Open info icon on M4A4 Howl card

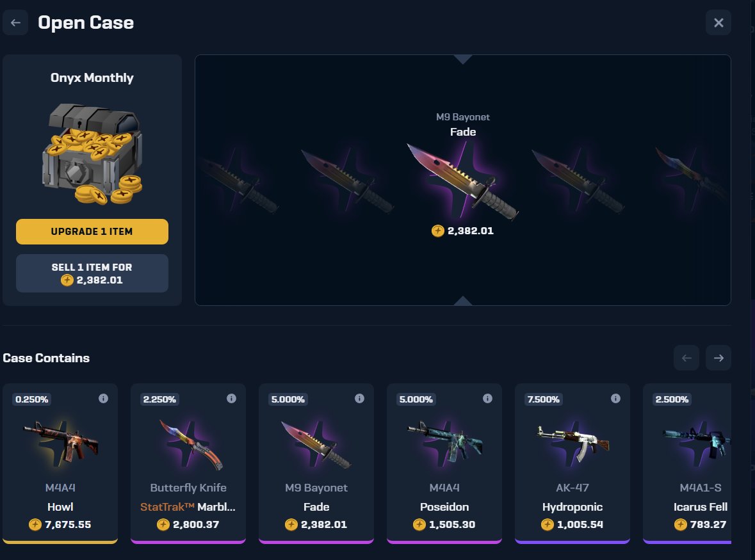coord(104,398)
